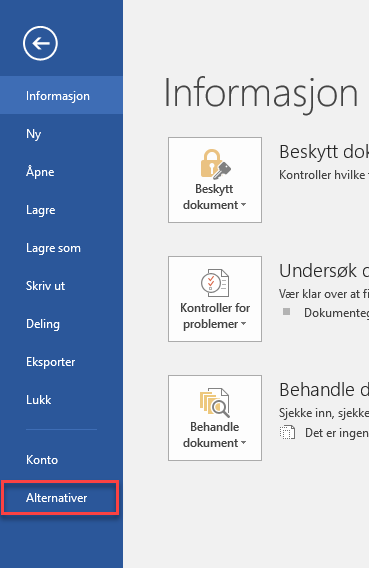Open Kontroller for problemer dropdown button
The width and height of the screenshot is (369, 568).
[215, 299]
